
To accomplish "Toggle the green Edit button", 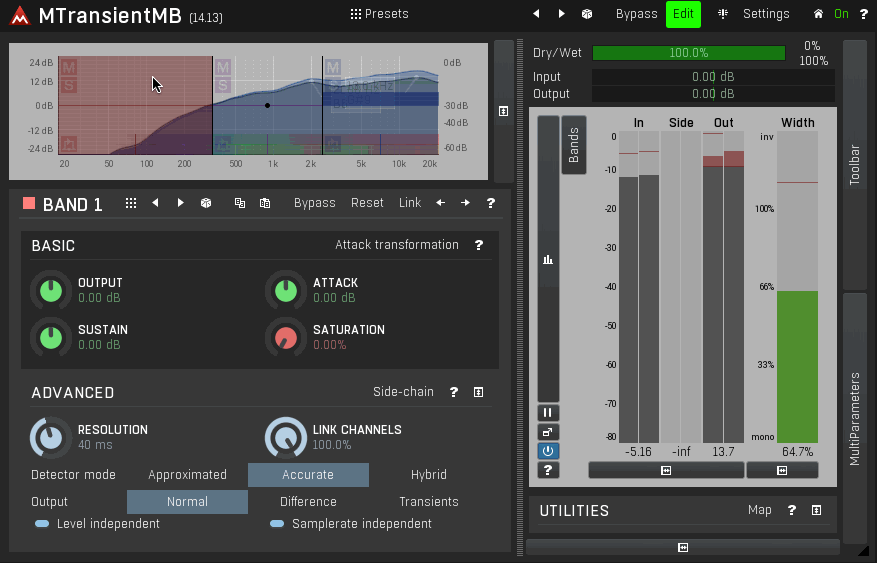I will click(x=683, y=14).
